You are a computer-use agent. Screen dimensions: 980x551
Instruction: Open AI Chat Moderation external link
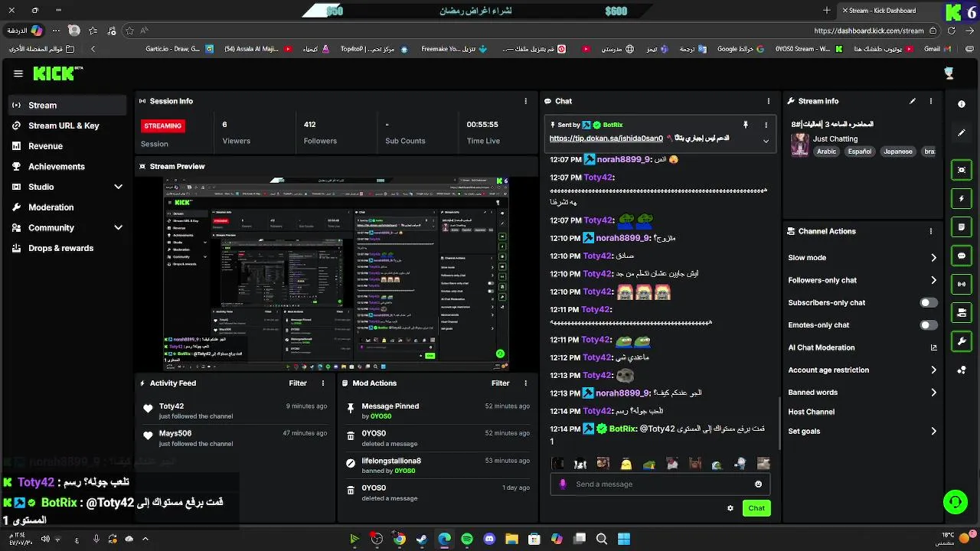[933, 347]
